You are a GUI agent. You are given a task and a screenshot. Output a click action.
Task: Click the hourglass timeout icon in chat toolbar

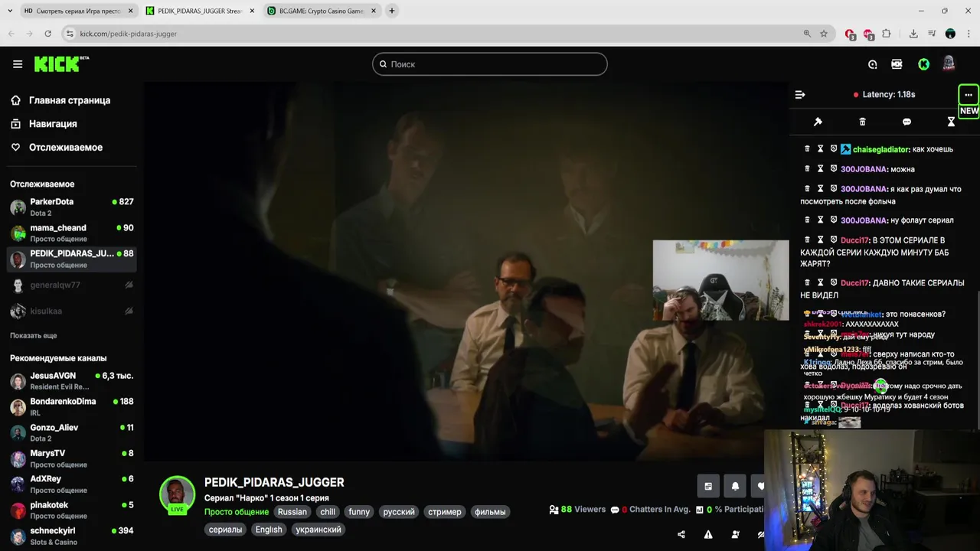pos(951,122)
